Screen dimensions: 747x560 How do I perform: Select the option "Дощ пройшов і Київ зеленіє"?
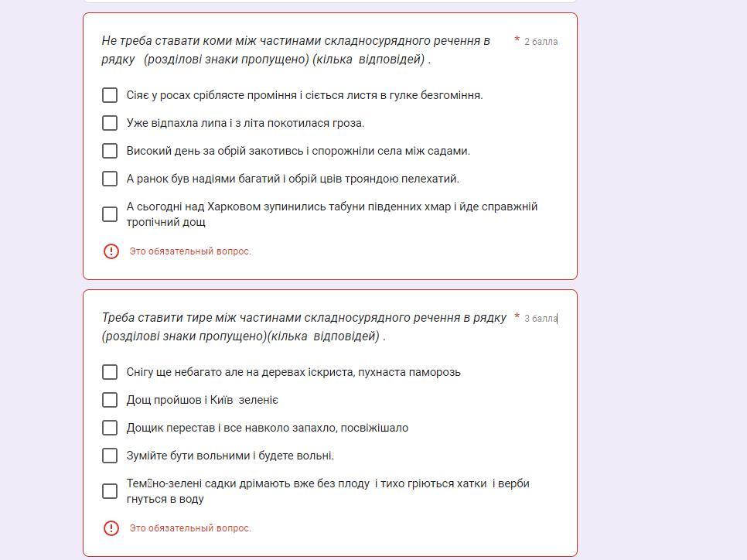(x=110, y=400)
